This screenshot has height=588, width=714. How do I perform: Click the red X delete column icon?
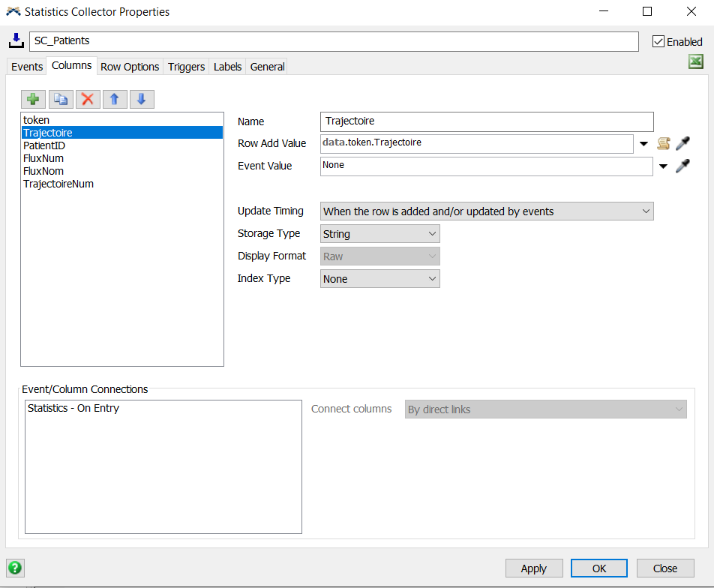(x=88, y=99)
